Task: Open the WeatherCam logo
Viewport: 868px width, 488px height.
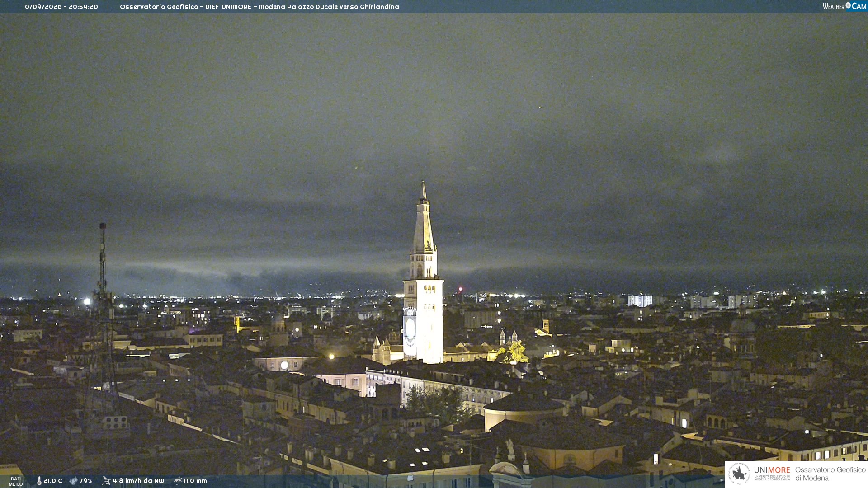Action: click(844, 6)
